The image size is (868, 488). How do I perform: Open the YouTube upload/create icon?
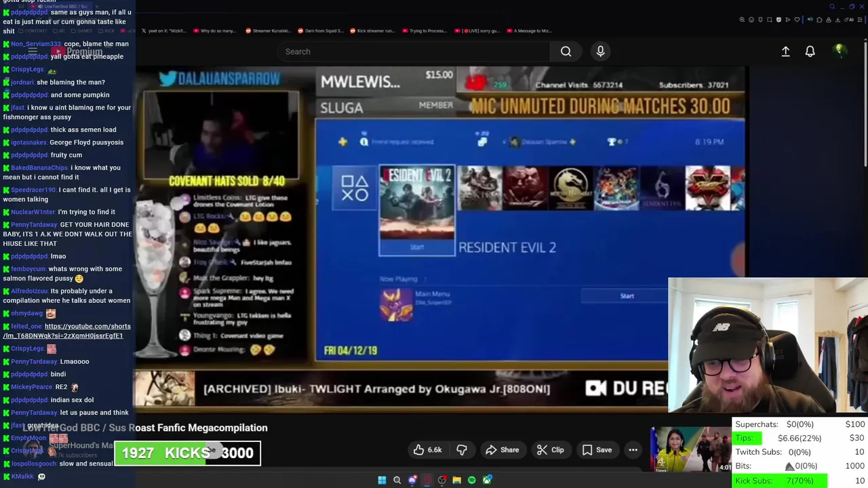785,52
